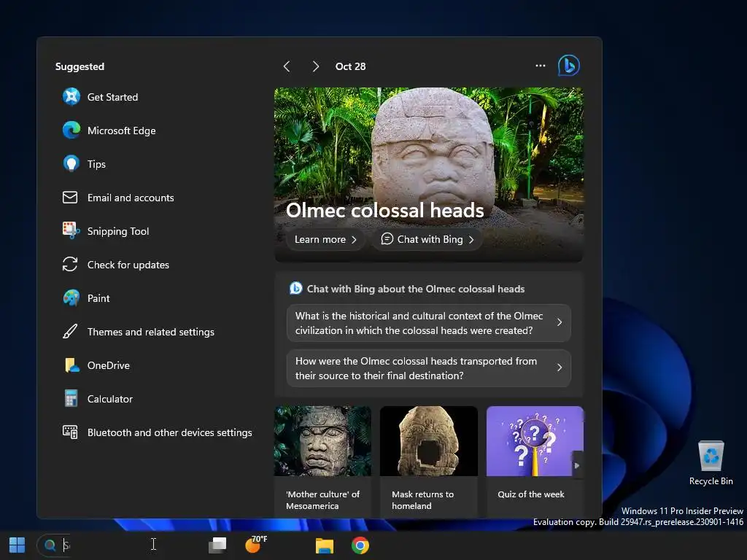Open the Snipping Tool icon

click(x=71, y=230)
